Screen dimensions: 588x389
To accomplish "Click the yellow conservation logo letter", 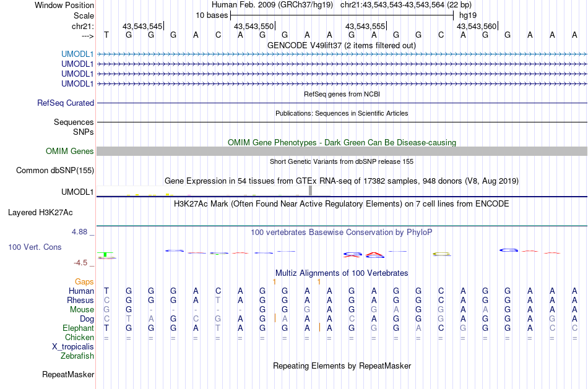I will (441, 254).
